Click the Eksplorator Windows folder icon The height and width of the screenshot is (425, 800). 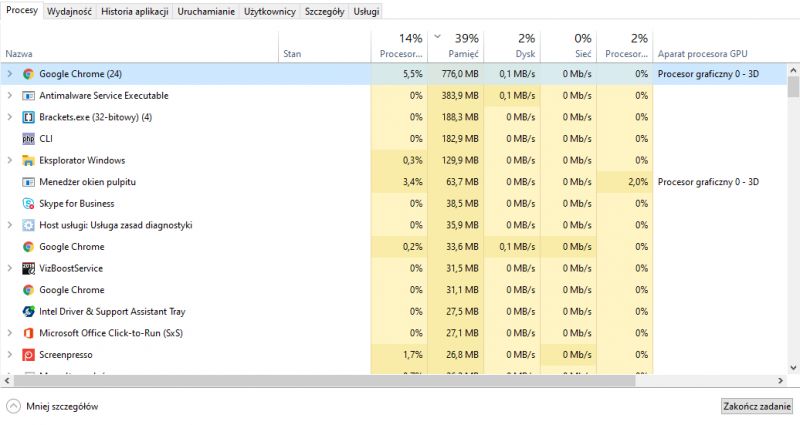click(x=28, y=160)
